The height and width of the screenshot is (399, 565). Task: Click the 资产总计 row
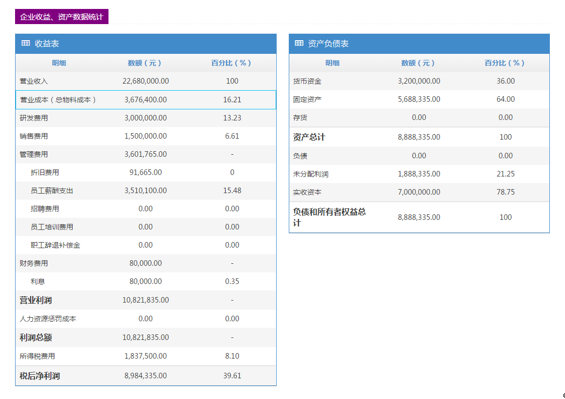tap(419, 137)
